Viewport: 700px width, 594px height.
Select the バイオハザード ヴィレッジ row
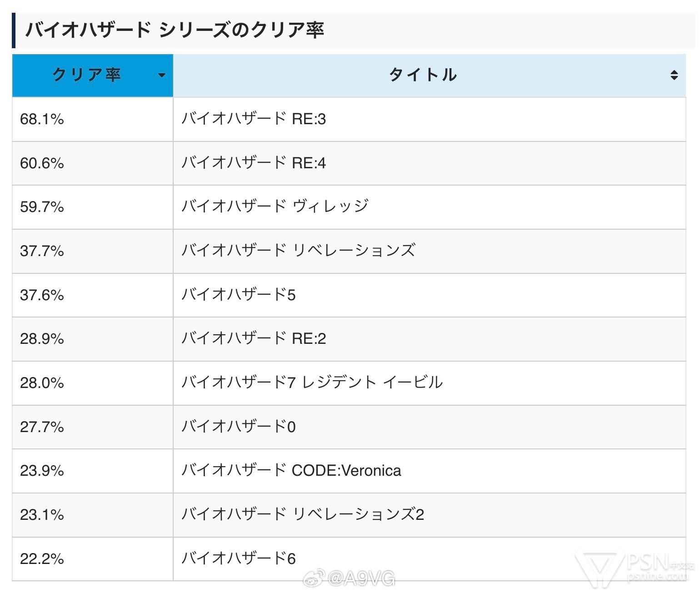[349, 207]
